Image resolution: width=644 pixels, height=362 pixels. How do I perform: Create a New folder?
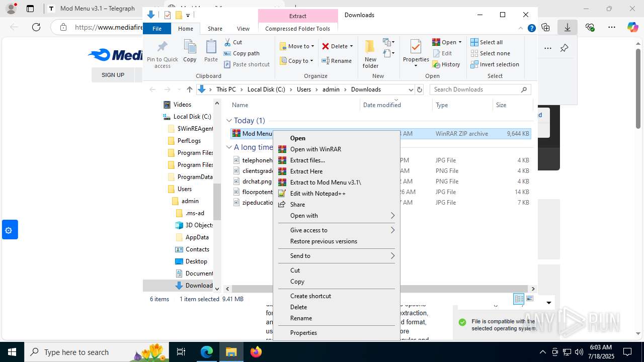(370, 54)
